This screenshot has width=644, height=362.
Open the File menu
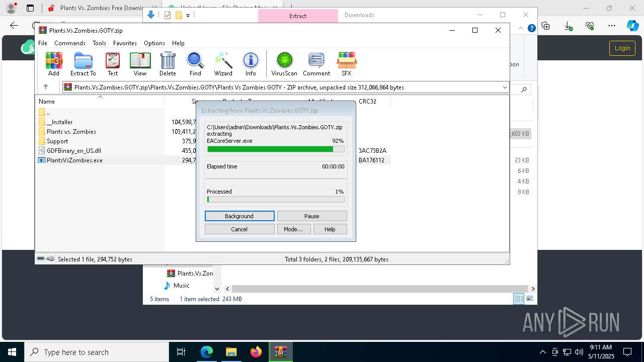43,43
